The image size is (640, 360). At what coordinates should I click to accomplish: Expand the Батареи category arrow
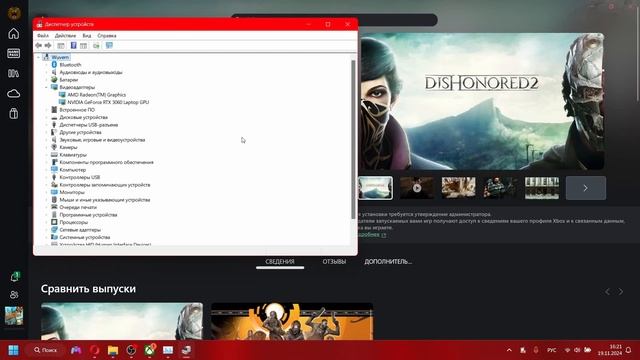47,80
